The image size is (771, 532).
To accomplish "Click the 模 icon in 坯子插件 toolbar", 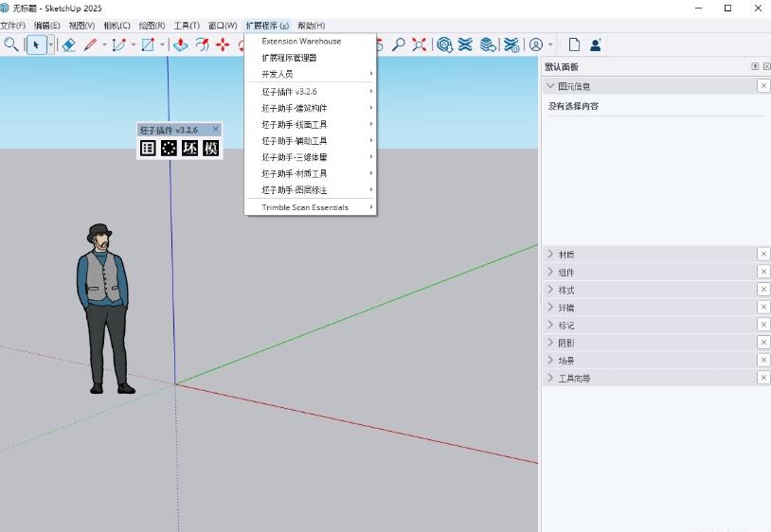I will pyautogui.click(x=211, y=148).
